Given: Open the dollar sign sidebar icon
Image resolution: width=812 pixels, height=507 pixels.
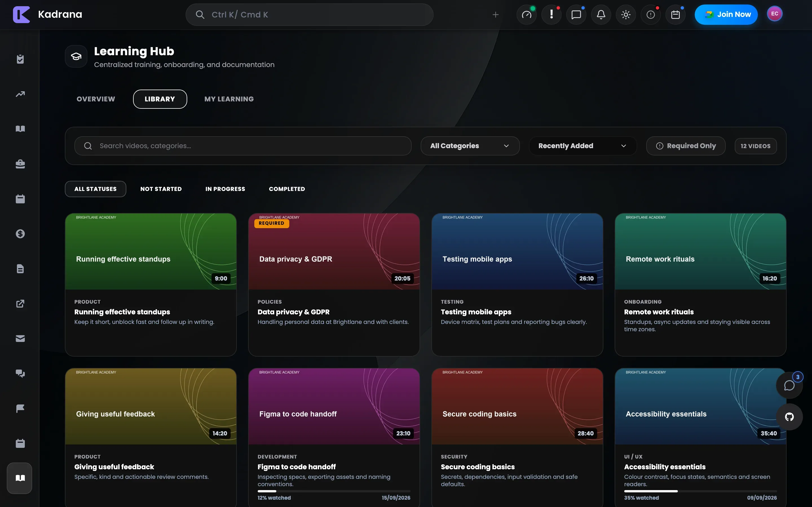Looking at the screenshot, I should [x=20, y=234].
